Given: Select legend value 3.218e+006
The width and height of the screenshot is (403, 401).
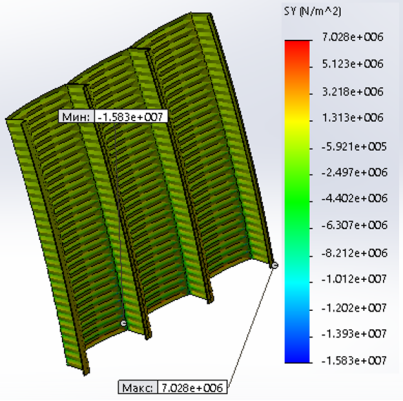Looking at the screenshot, I should (353, 92).
